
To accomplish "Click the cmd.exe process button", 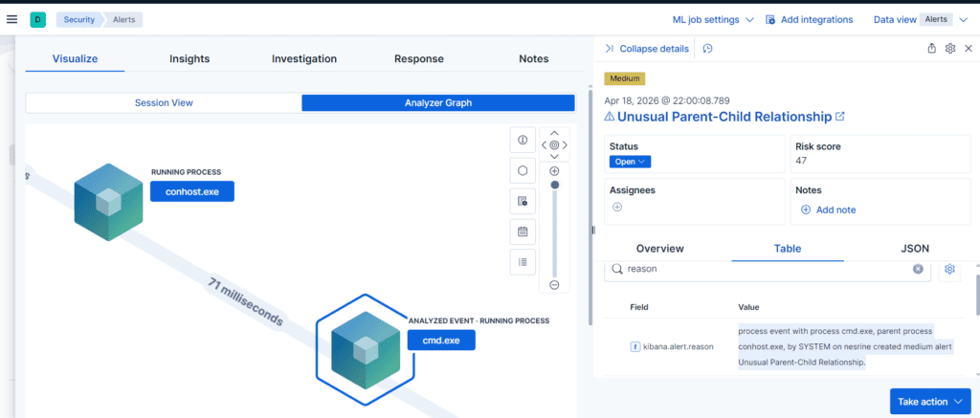I will coord(441,340).
